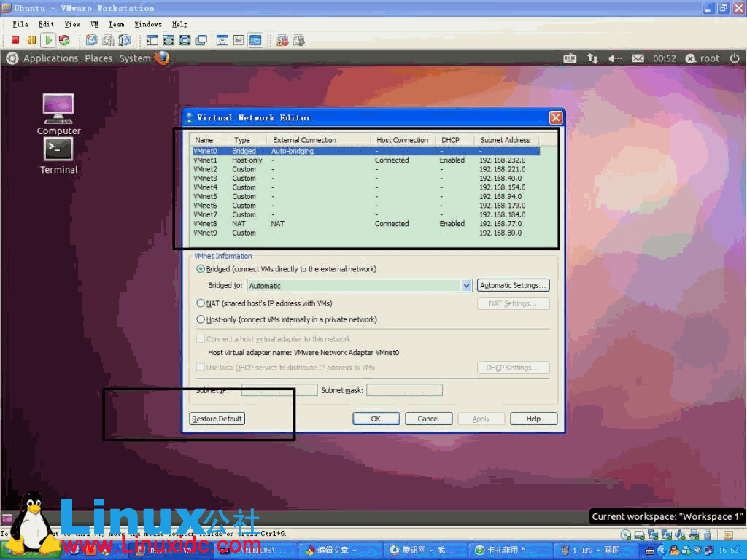The width and height of the screenshot is (747, 560).
Task: Open the Places menu
Action: (x=98, y=58)
